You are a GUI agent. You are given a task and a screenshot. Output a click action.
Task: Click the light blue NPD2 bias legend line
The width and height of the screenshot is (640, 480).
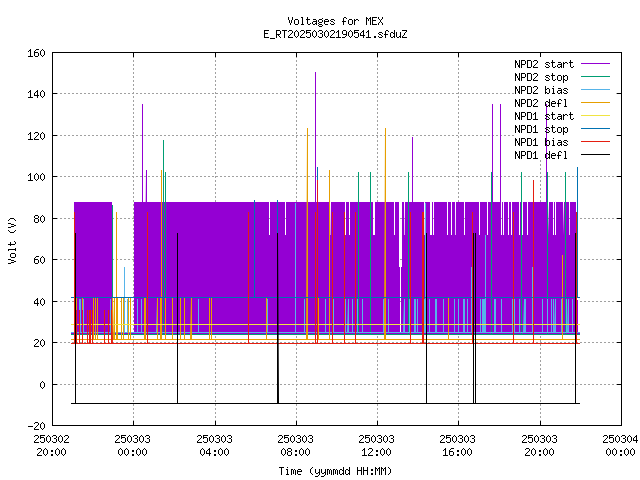point(596,89)
